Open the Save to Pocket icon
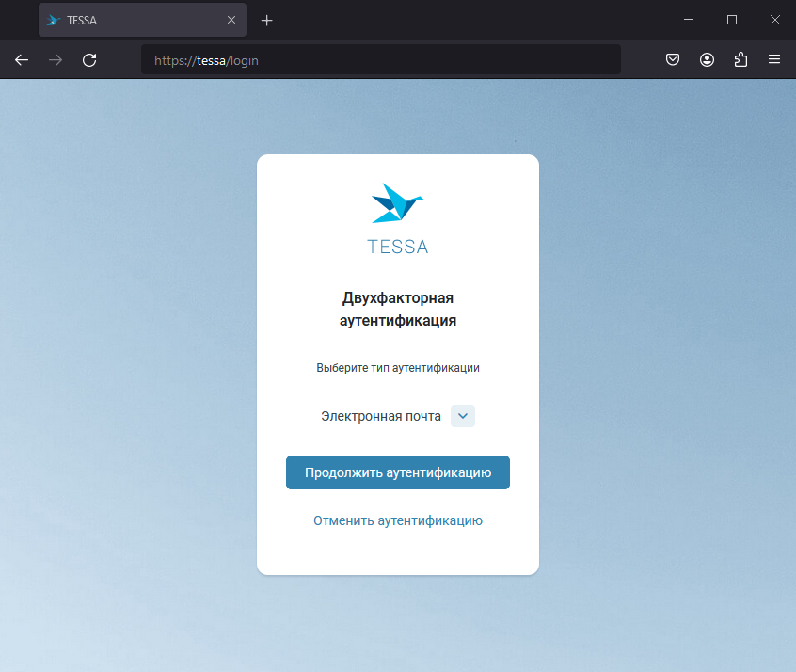796x672 pixels. click(673, 60)
